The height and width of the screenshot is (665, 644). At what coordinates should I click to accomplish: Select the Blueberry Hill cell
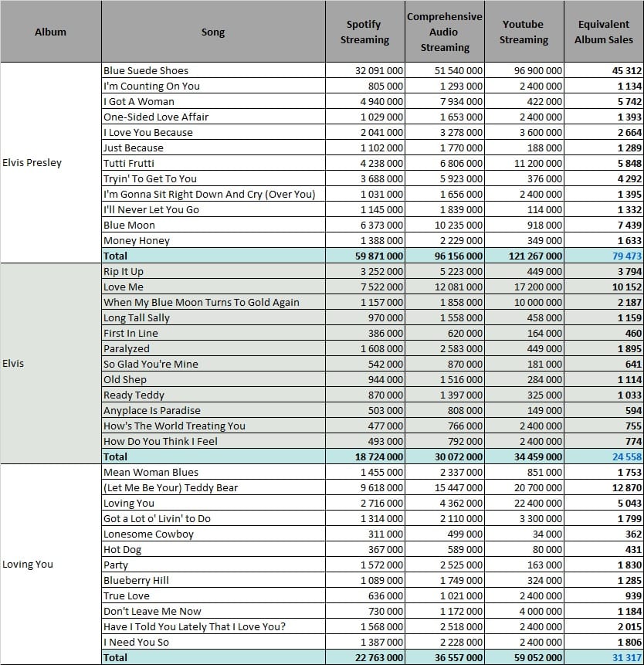[x=213, y=580]
